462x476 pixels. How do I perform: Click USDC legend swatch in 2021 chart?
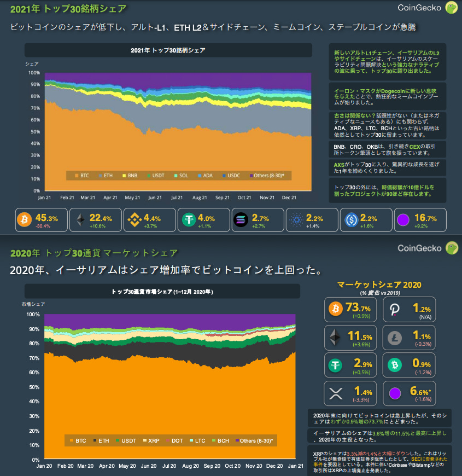coord(224,176)
